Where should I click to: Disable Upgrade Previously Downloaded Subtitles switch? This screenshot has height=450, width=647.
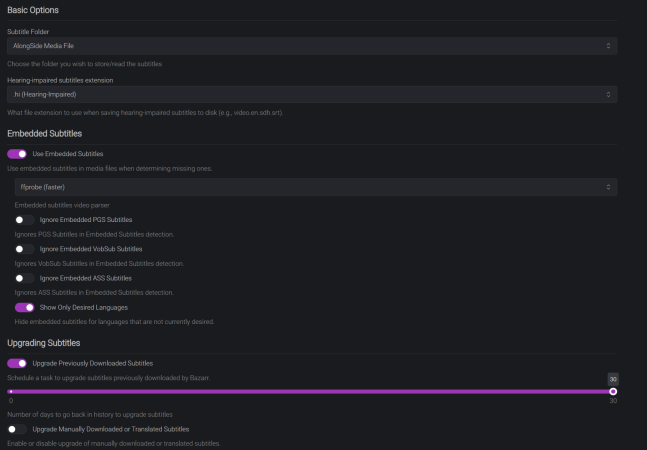coord(17,363)
